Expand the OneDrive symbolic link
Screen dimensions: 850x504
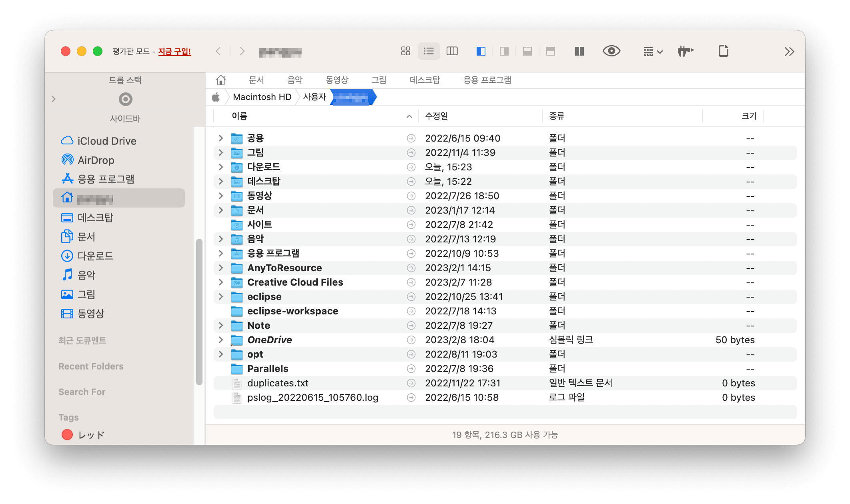pos(221,340)
